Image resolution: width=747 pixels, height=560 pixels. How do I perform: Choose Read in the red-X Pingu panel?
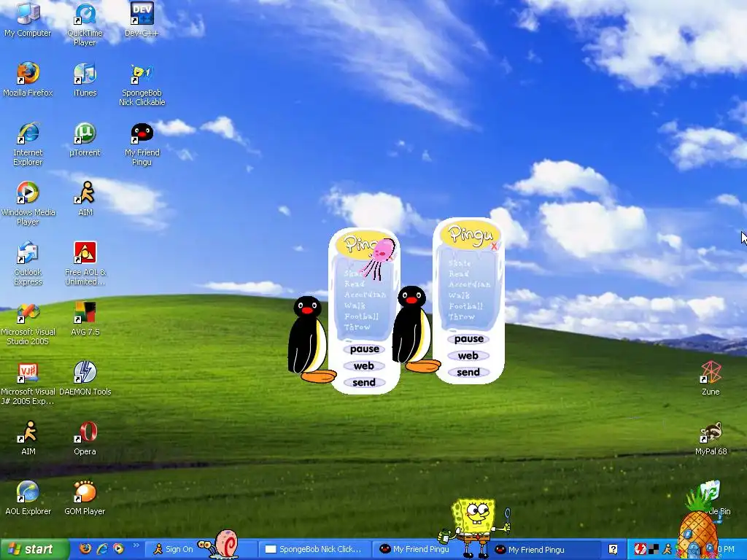tap(459, 274)
